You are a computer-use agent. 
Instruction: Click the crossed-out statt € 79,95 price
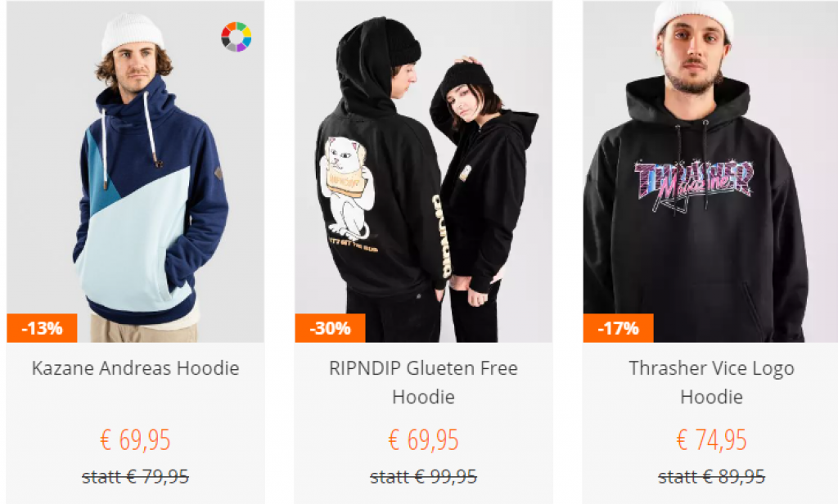[135, 476]
